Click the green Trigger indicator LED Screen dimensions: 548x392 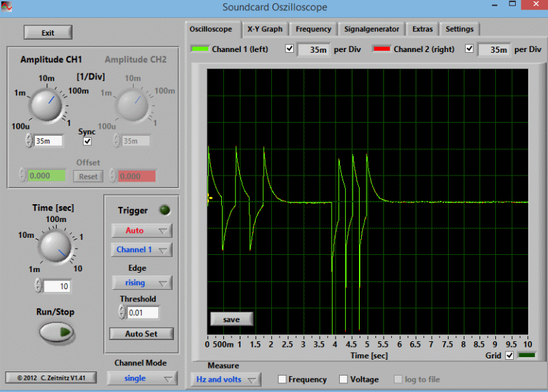[164, 210]
